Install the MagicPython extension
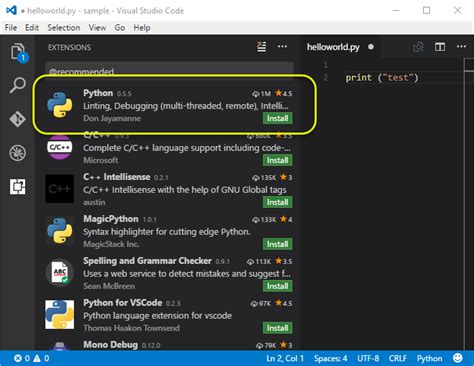Screen dimensions: 474x366 (277, 244)
